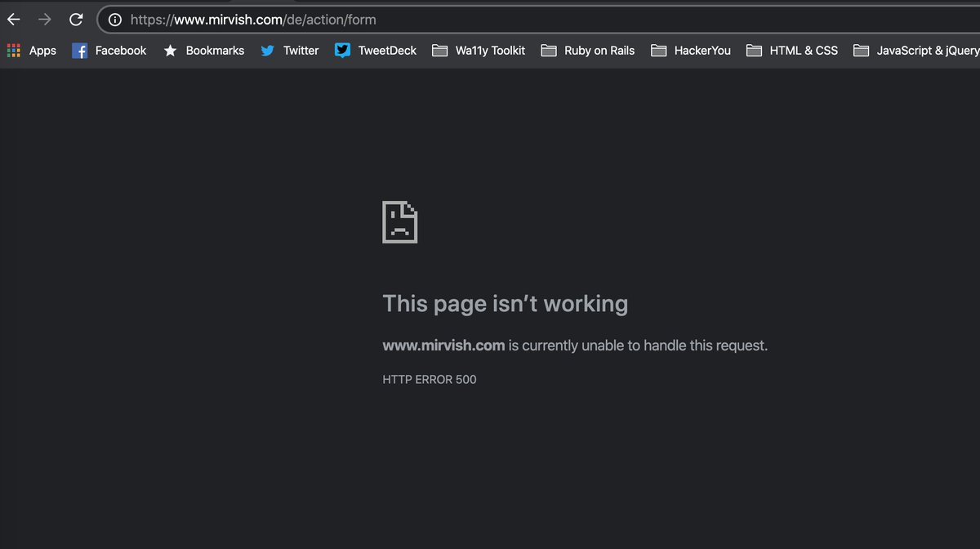The width and height of the screenshot is (980, 549).
Task: Reload the mirvish.com page
Action: click(76, 19)
